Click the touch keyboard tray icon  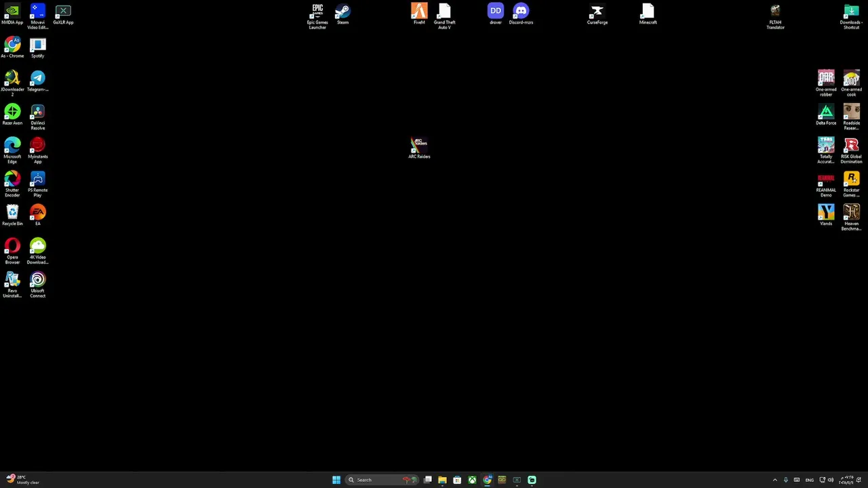(797, 480)
